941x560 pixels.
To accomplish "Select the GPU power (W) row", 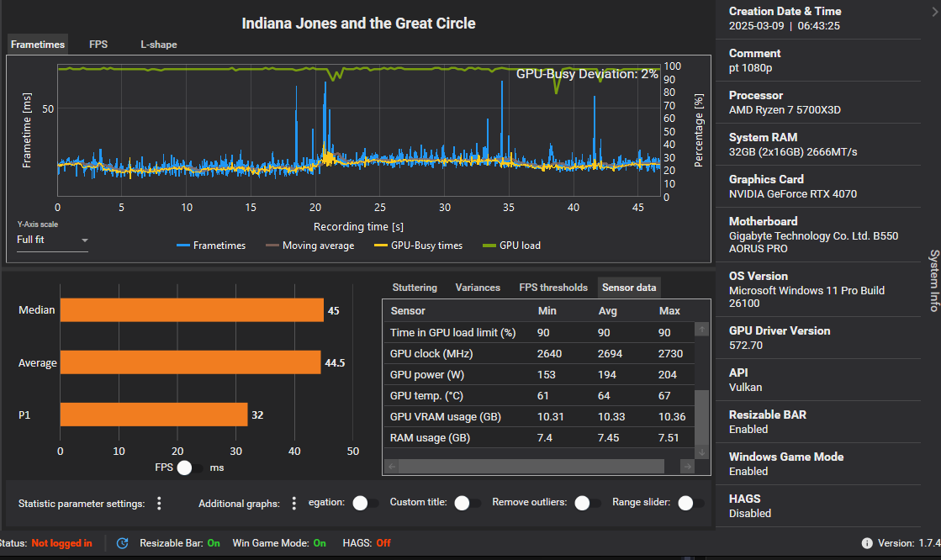I will pos(539,374).
